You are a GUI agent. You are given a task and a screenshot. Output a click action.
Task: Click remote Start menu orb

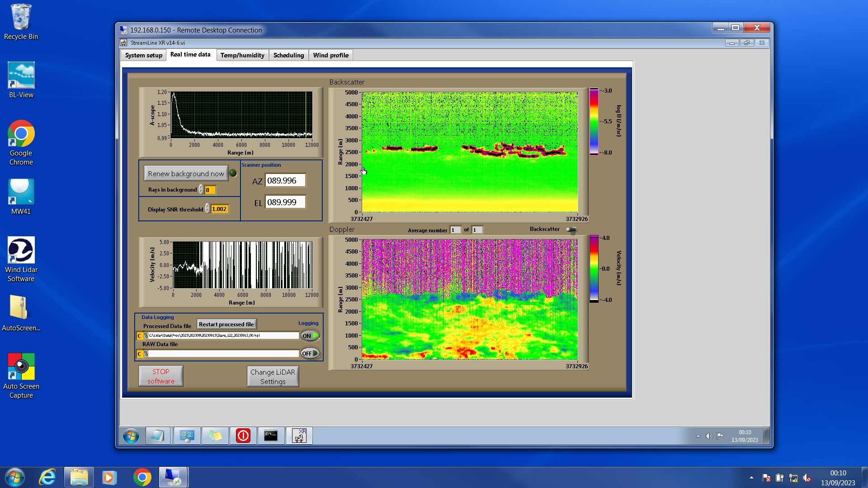pyautogui.click(x=131, y=436)
